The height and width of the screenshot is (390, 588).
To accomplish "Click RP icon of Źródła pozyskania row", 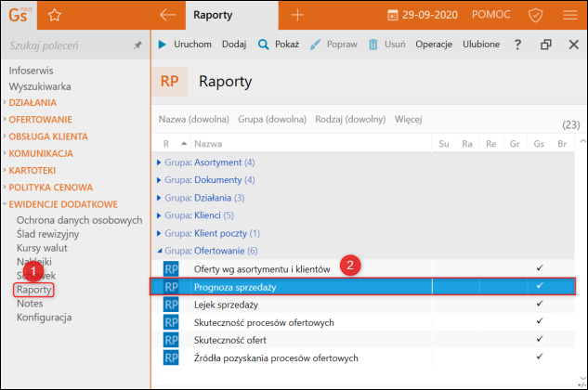I will click(171, 357).
